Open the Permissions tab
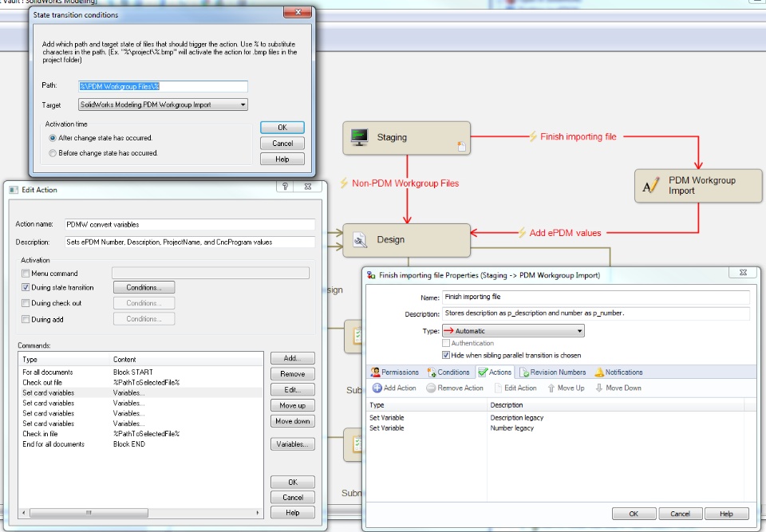 point(395,372)
